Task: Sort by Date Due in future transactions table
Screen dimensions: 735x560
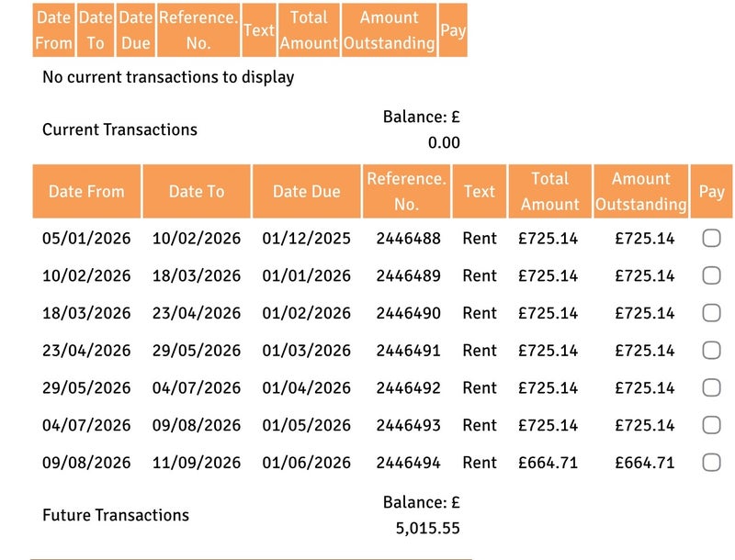Action: (x=306, y=192)
